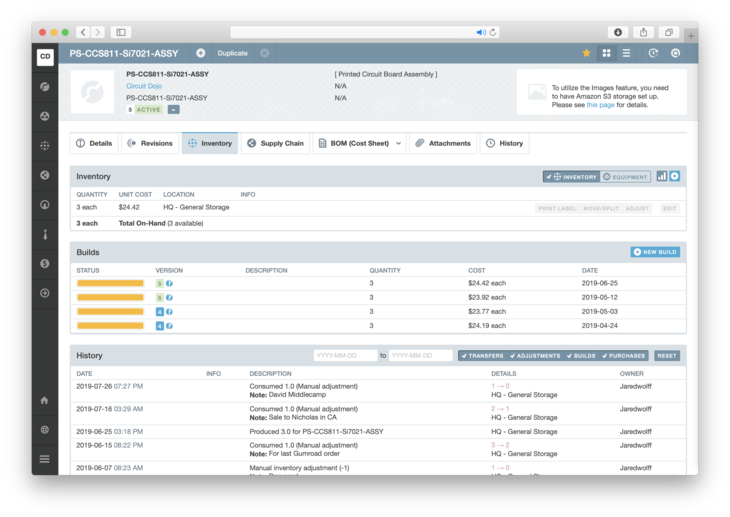Uncheck the Adjustments history filter

tap(535, 356)
